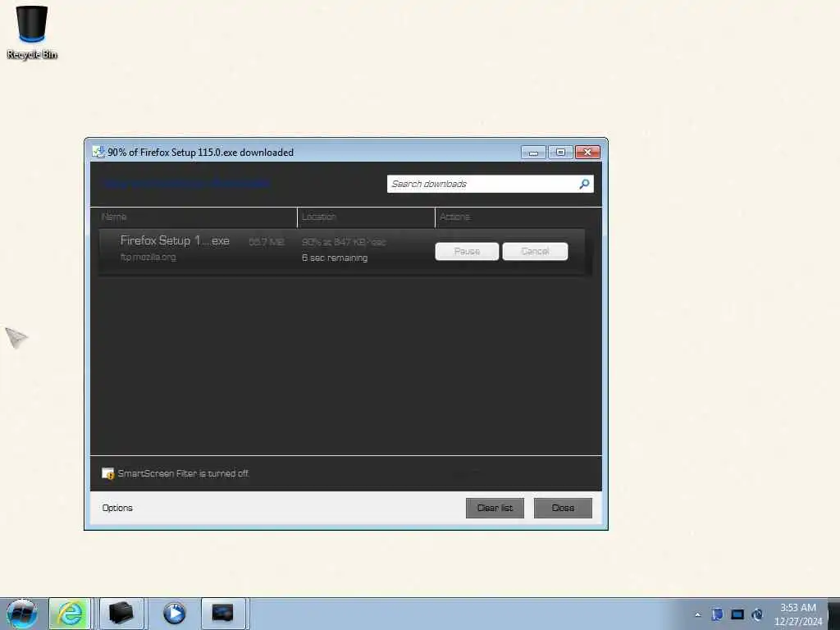Click the 55.7 MB file size text
840x630 pixels.
pos(267,242)
